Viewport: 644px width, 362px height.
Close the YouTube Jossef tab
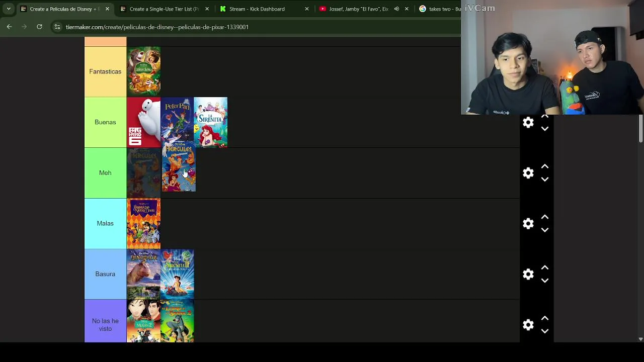[407, 9]
